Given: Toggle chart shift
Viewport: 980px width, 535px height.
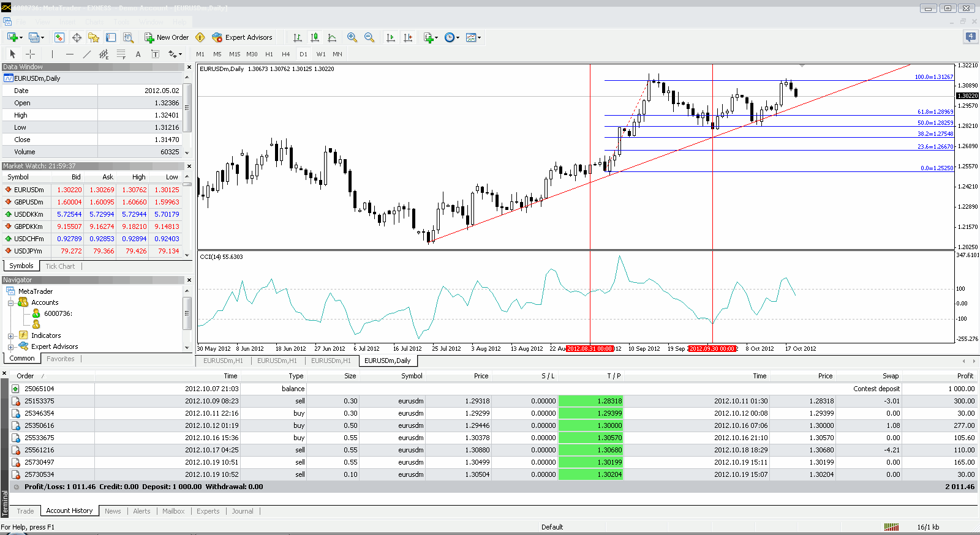Looking at the screenshot, I should (x=408, y=37).
